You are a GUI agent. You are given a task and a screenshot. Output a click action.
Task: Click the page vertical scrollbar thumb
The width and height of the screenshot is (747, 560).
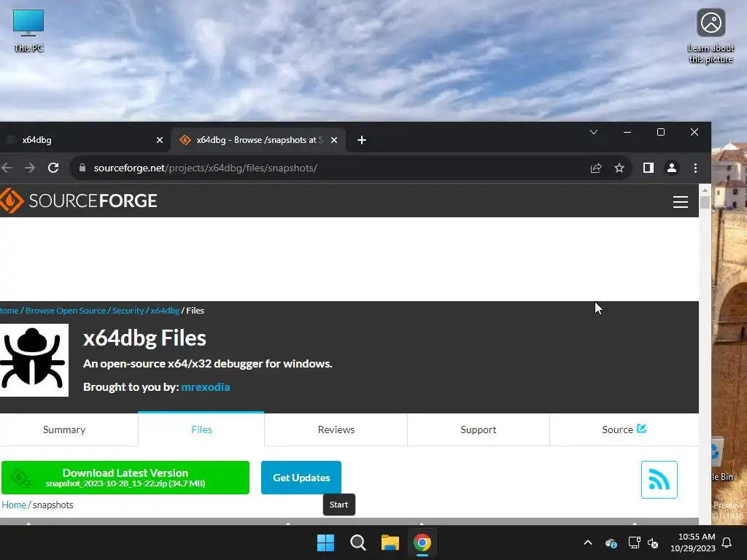(705, 202)
